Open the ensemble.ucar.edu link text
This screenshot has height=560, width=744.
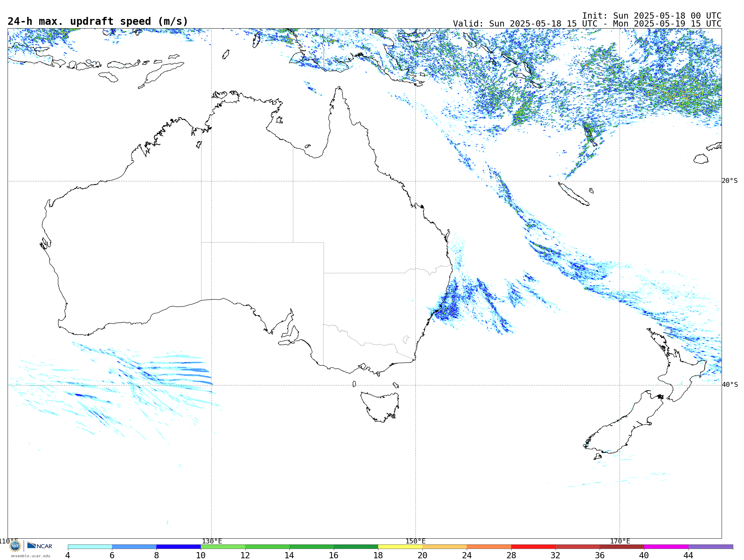click(31, 556)
